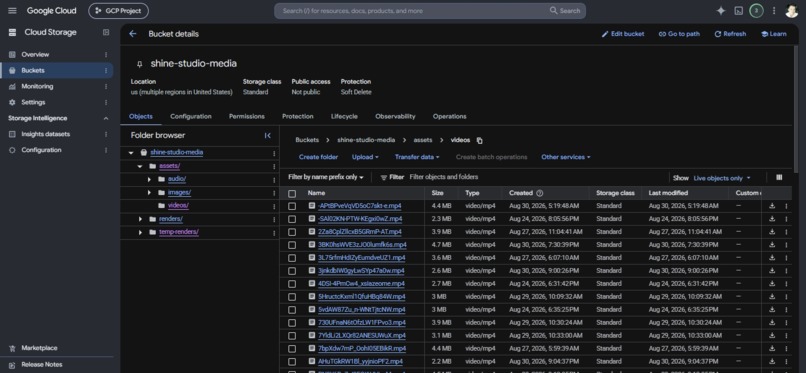Expand the audio/ folder in tree
Screen dimensions: 806x373
click(x=149, y=179)
